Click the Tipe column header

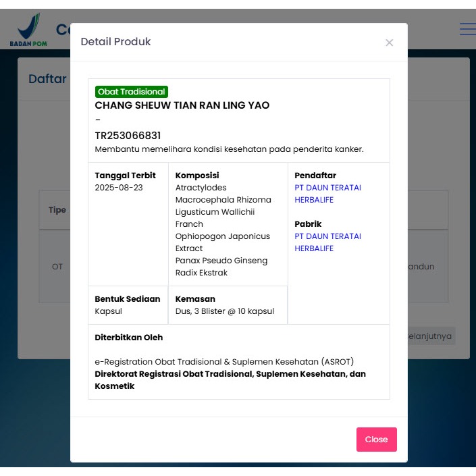pyautogui.click(x=57, y=210)
